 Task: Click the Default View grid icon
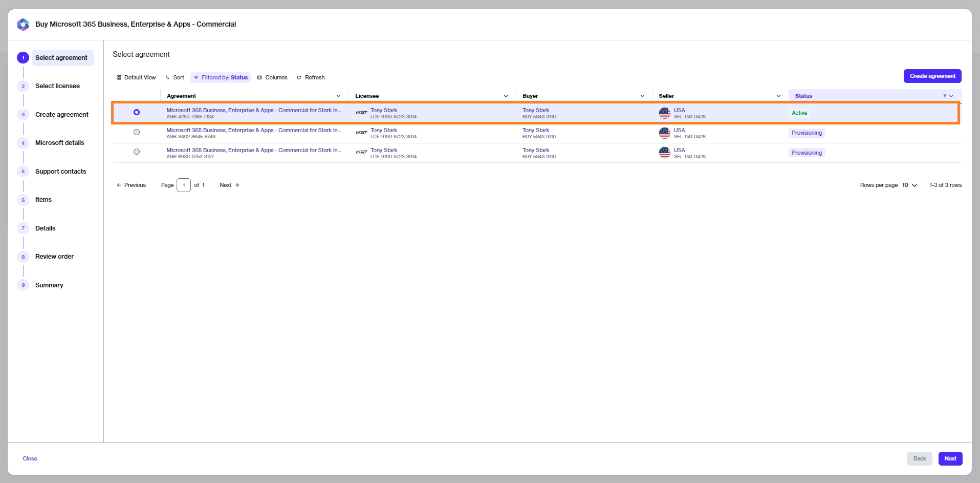pos(119,78)
